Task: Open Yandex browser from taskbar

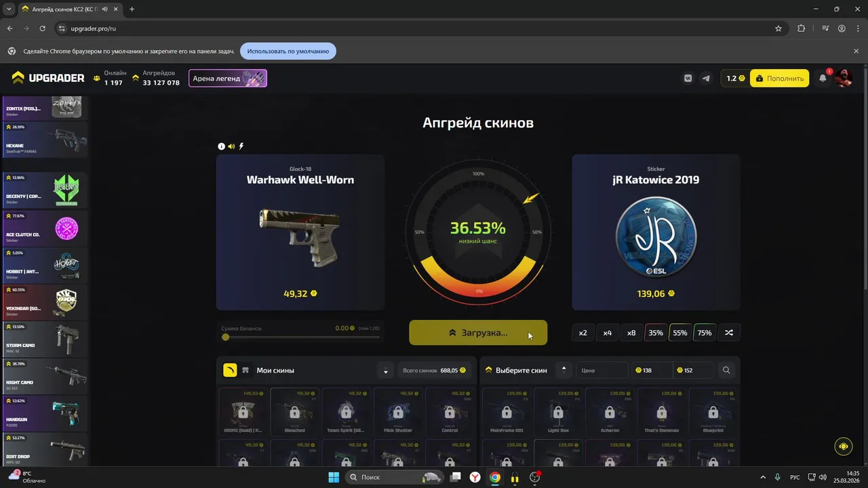Action: click(475, 477)
